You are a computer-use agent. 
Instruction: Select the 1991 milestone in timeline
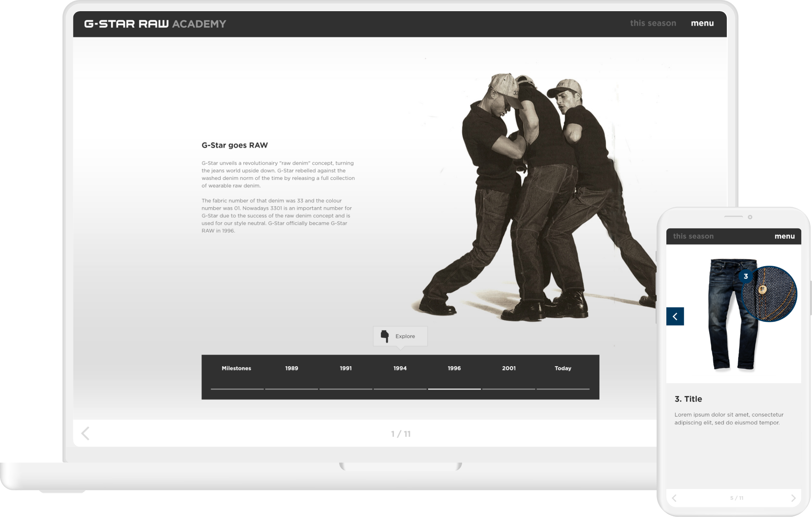click(x=346, y=368)
